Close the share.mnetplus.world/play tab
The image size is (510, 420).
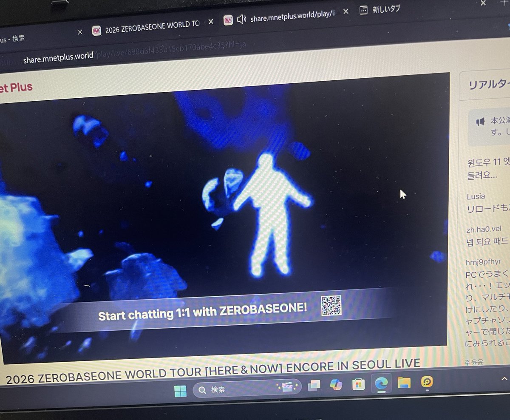346,12
